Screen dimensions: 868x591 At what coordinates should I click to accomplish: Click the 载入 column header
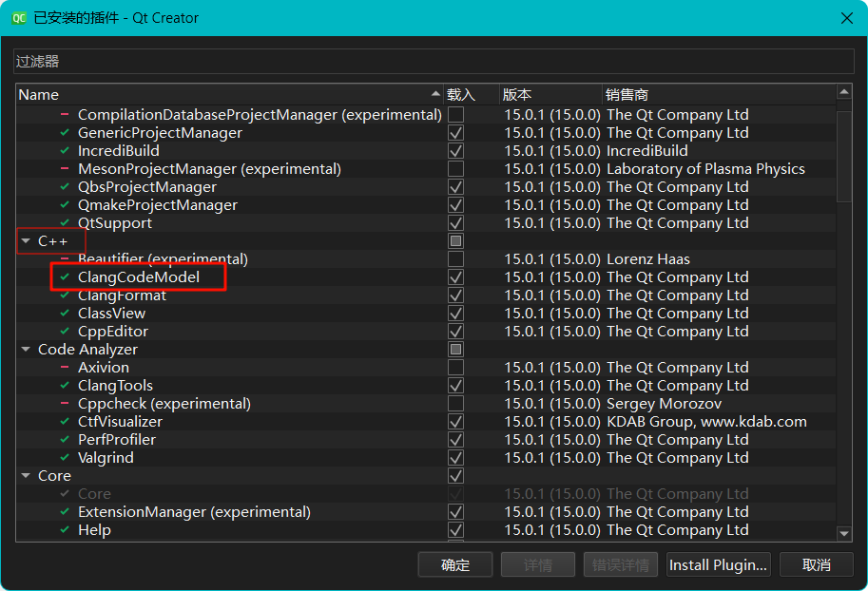[472, 95]
